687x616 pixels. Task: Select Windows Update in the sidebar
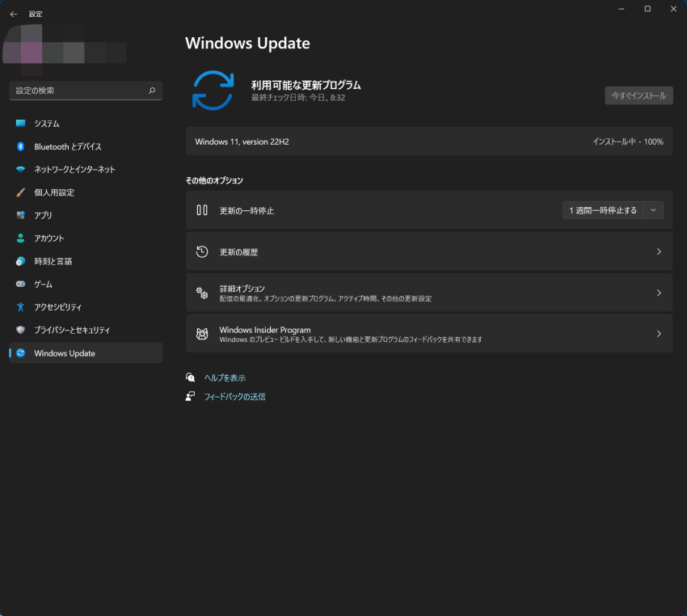(86, 352)
